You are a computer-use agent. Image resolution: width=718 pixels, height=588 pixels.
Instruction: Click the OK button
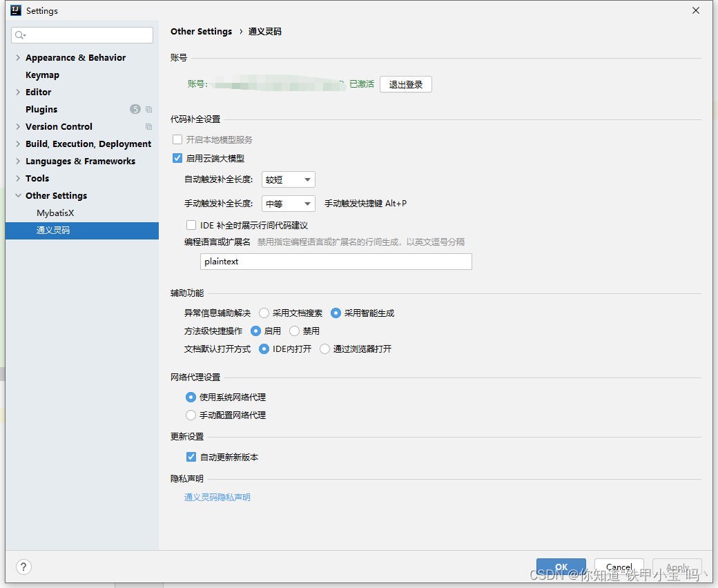[561, 567]
